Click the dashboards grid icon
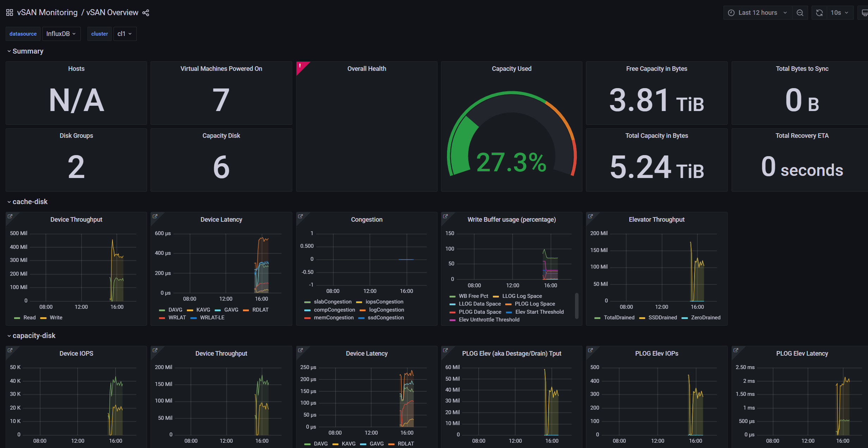Image resolution: width=868 pixels, height=448 pixels. coord(10,13)
